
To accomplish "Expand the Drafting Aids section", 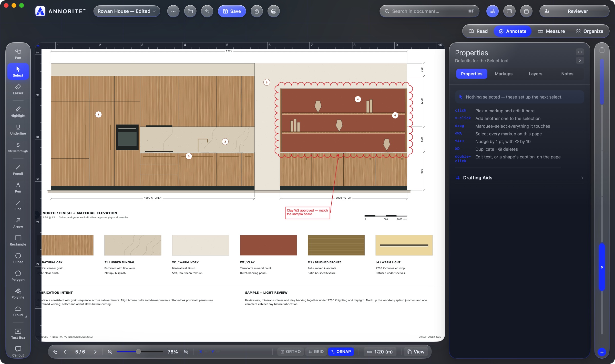I will coord(519,177).
